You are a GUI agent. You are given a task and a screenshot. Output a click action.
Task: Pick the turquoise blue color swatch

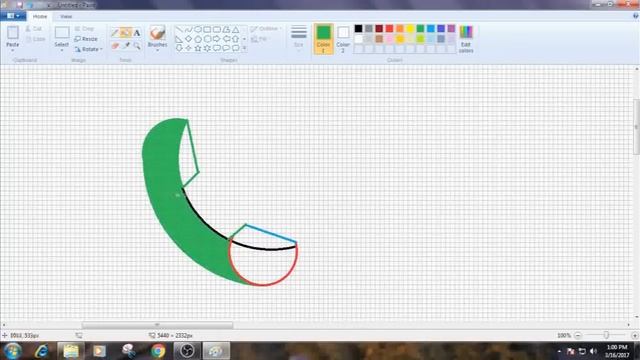[x=431, y=29]
